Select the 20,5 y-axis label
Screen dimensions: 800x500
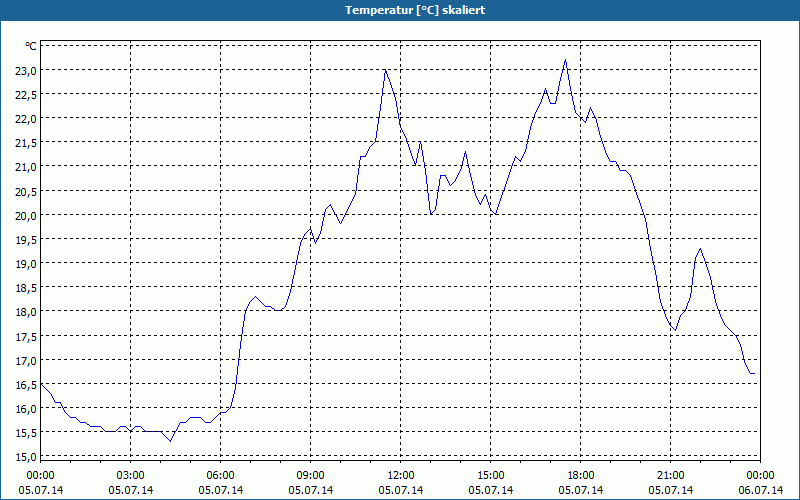coord(27,191)
